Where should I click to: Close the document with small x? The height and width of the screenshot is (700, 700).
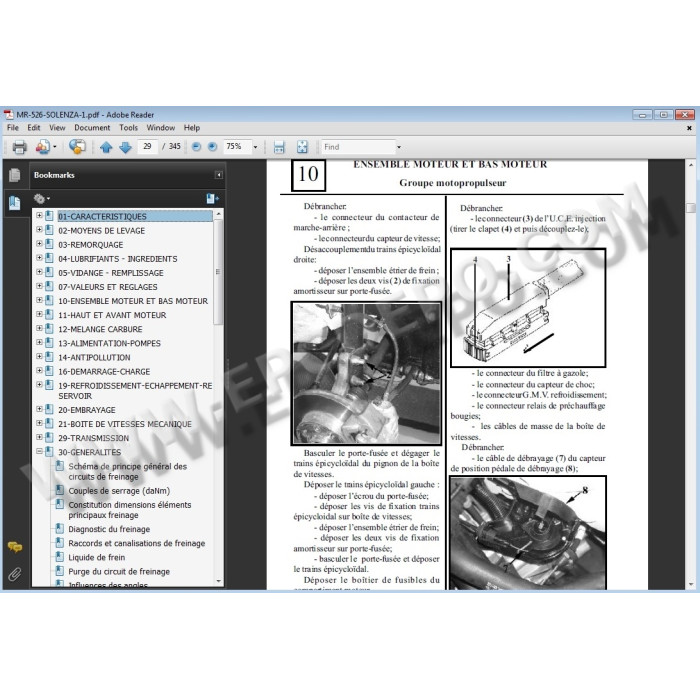[x=689, y=128]
